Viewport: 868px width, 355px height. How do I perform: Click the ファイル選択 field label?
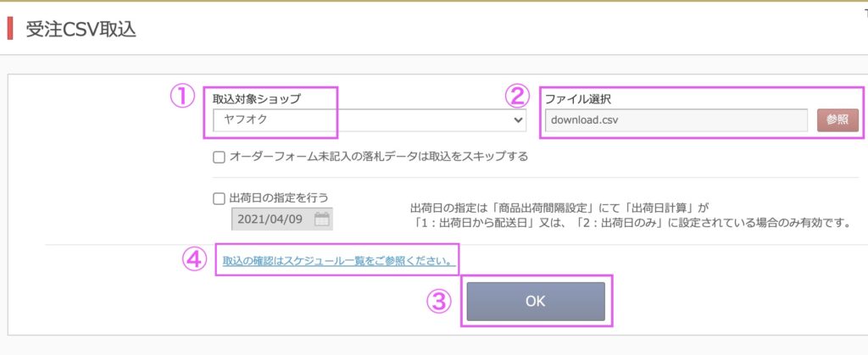pyautogui.click(x=579, y=99)
